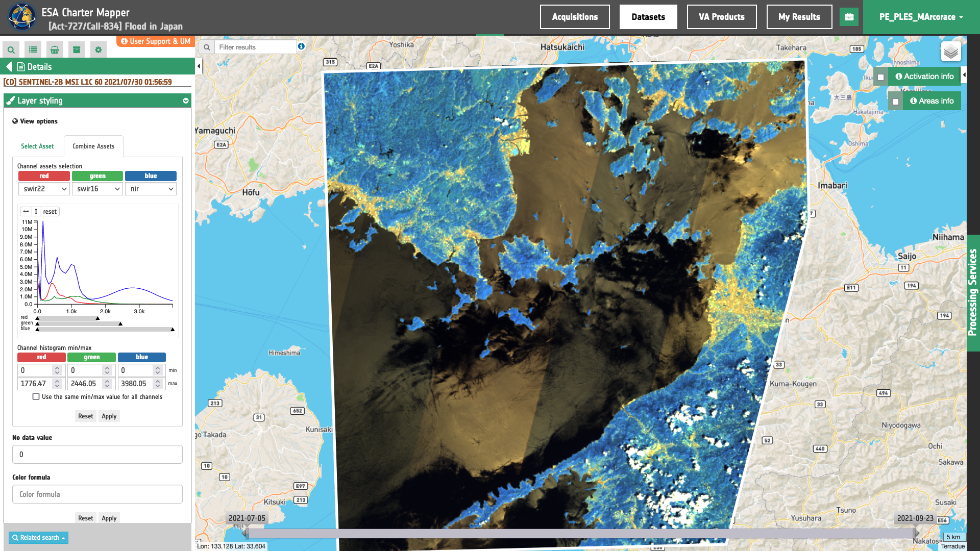Viewport: 980px width, 551px height.
Task: Click the SENTINEL-2B MSI L1C dataset title
Action: [88, 82]
